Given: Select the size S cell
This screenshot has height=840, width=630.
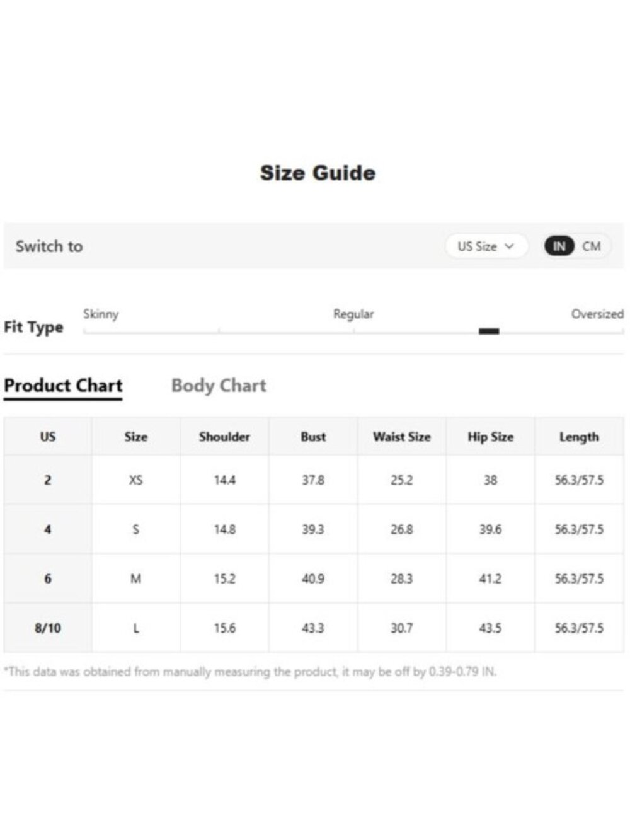Looking at the screenshot, I should pyautogui.click(x=136, y=529).
